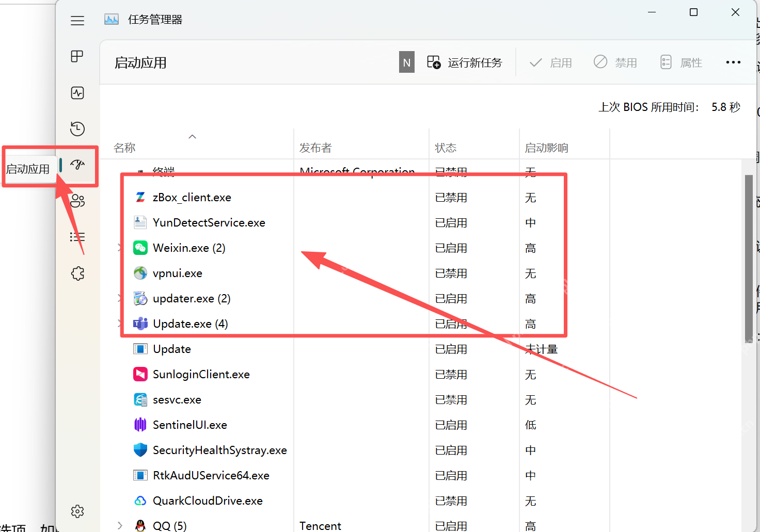Click the QQ penguin icon
The height and width of the screenshot is (532, 760).
(x=140, y=525)
